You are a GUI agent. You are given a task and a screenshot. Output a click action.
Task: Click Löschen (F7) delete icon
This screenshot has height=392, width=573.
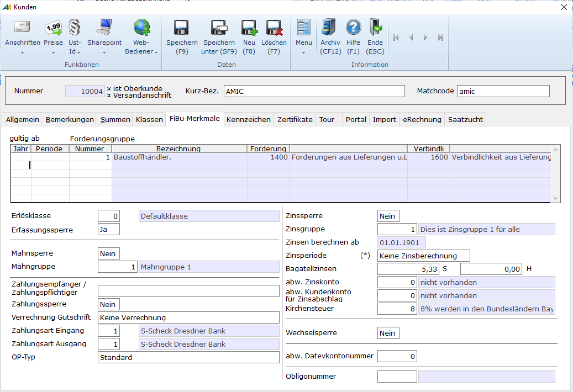point(274,28)
